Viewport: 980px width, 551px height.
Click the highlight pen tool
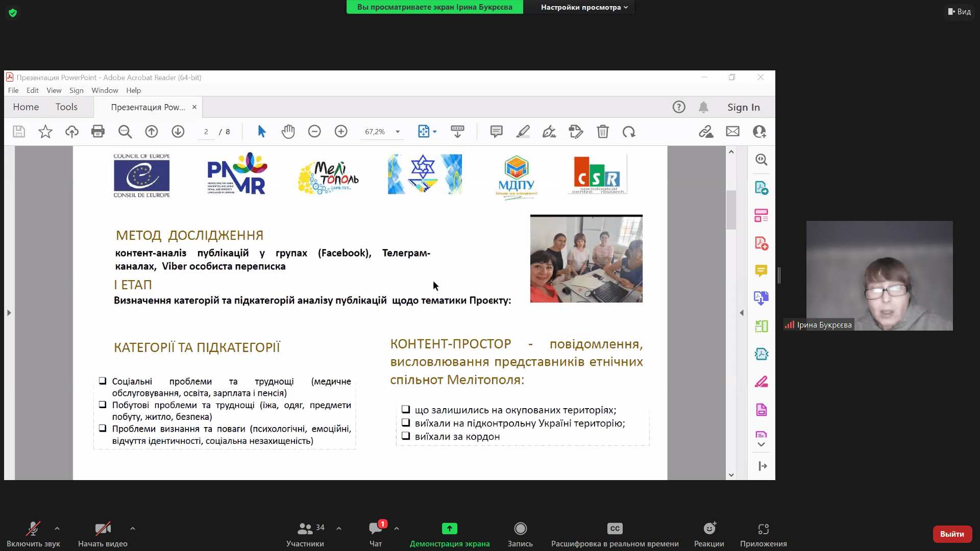[x=523, y=132]
